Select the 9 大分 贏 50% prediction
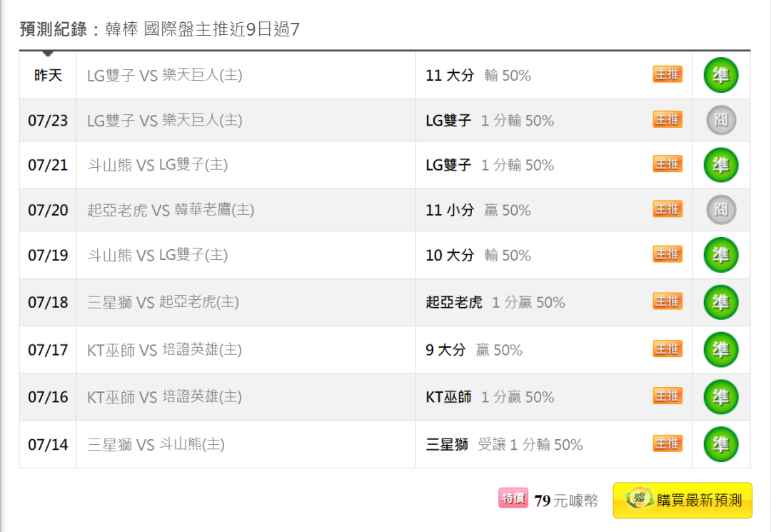This screenshot has width=771, height=532. 474,350
